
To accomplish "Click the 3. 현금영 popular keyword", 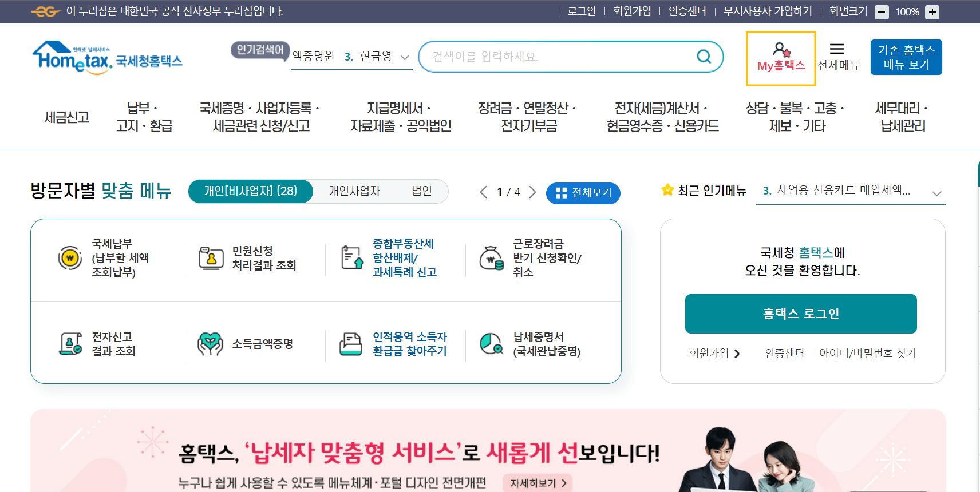I will pos(368,56).
